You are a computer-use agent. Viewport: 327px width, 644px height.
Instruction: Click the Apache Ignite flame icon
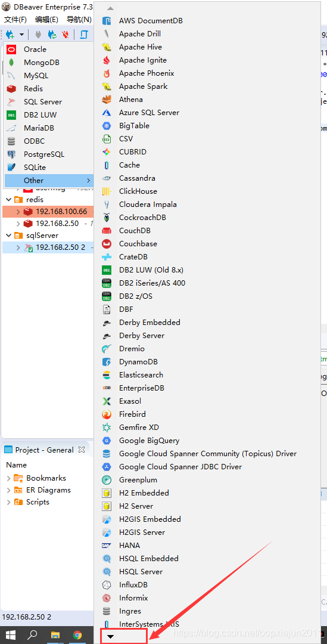pyautogui.click(x=107, y=60)
